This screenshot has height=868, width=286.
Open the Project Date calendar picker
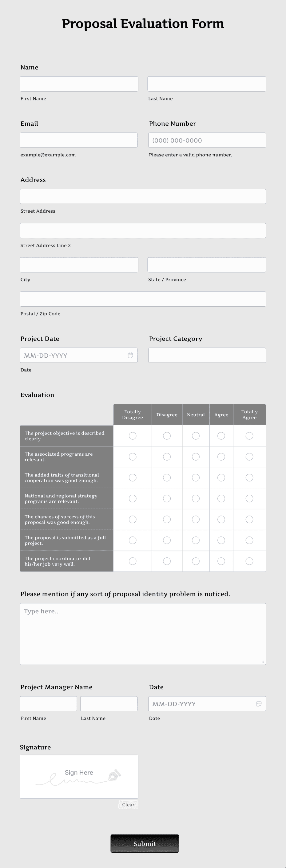tap(130, 355)
